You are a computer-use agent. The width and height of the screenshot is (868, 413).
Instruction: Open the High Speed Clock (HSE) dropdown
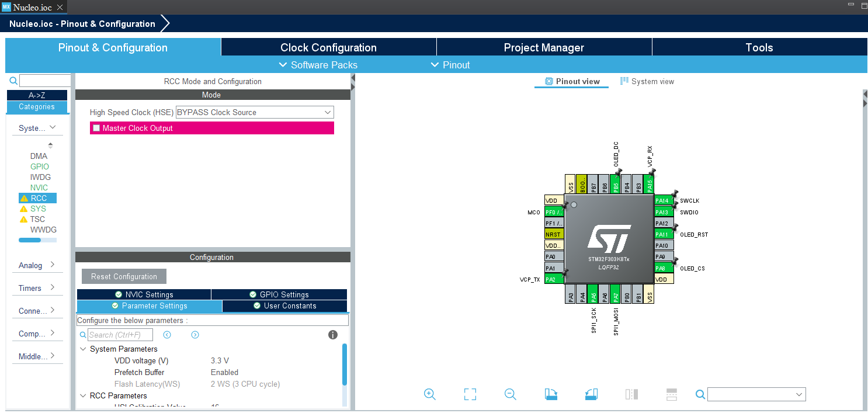click(x=255, y=112)
